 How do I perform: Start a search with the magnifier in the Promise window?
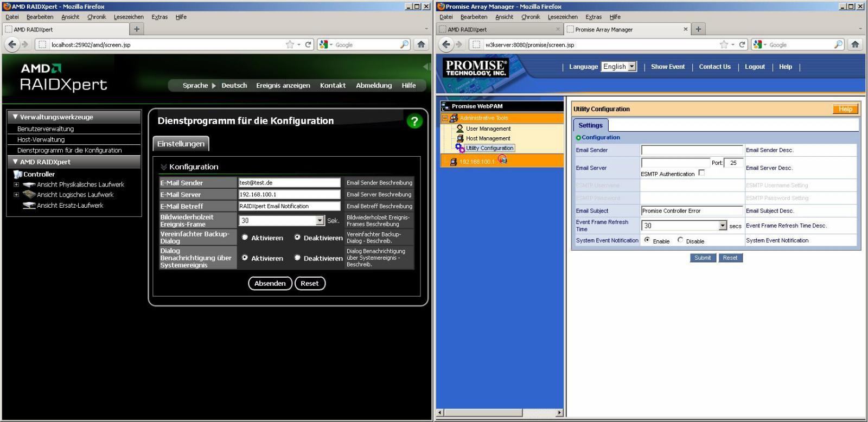[x=839, y=44]
